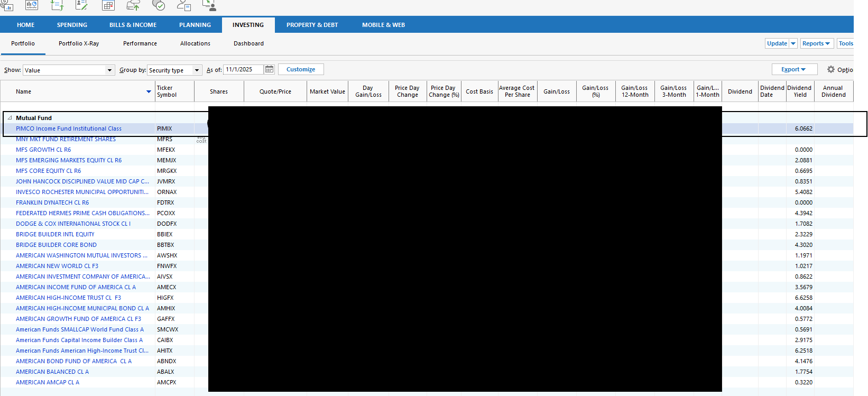Open the PROPERTY & DEBT tab
This screenshot has height=396, width=868.
312,25
